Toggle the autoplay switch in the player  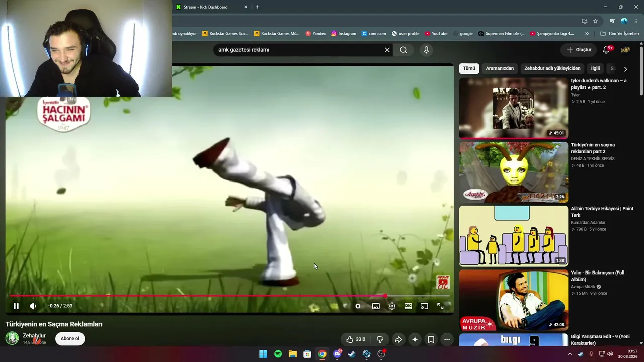point(358,306)
